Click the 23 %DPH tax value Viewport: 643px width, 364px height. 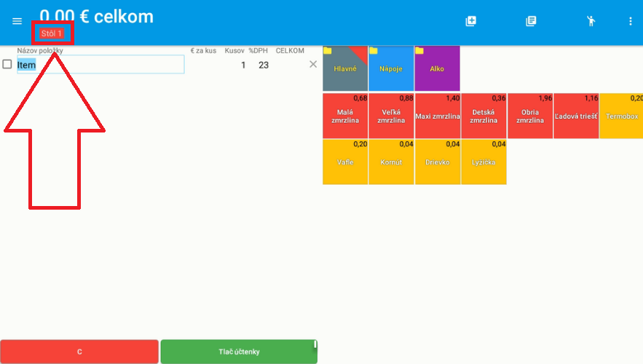pyautogui.click(x=263, y=65)
